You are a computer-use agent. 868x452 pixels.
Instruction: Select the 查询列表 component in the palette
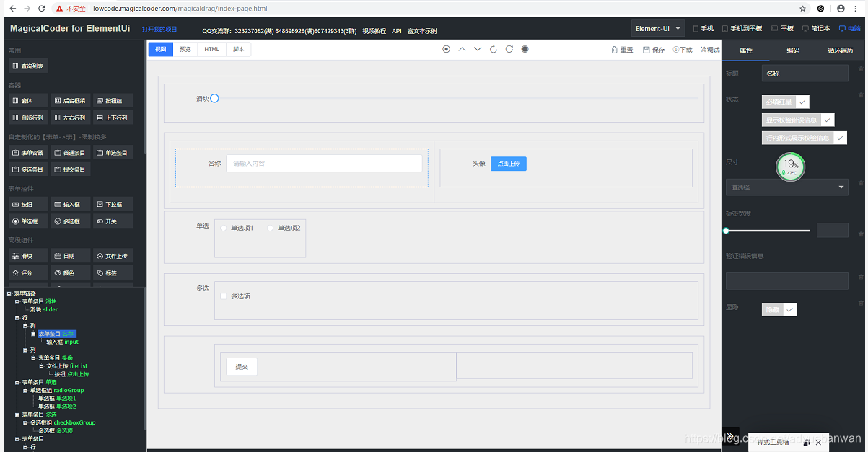(x=28, y=66)
